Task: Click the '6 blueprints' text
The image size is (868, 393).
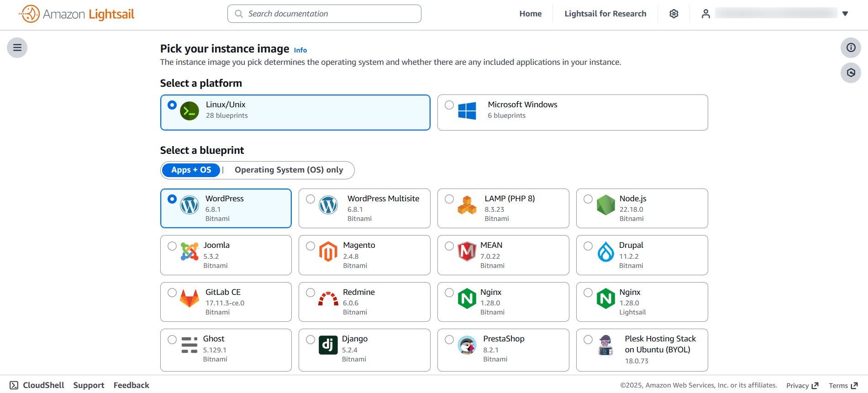Action: (x=507, y=115)
